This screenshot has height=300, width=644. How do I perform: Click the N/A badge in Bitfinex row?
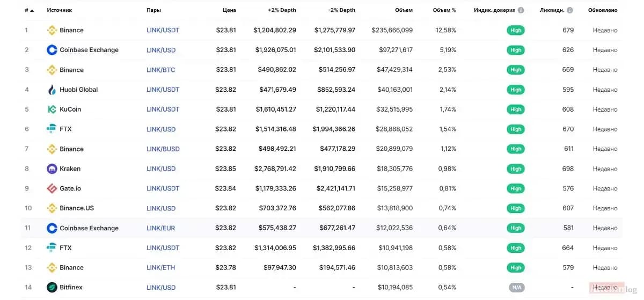point(516,288)
